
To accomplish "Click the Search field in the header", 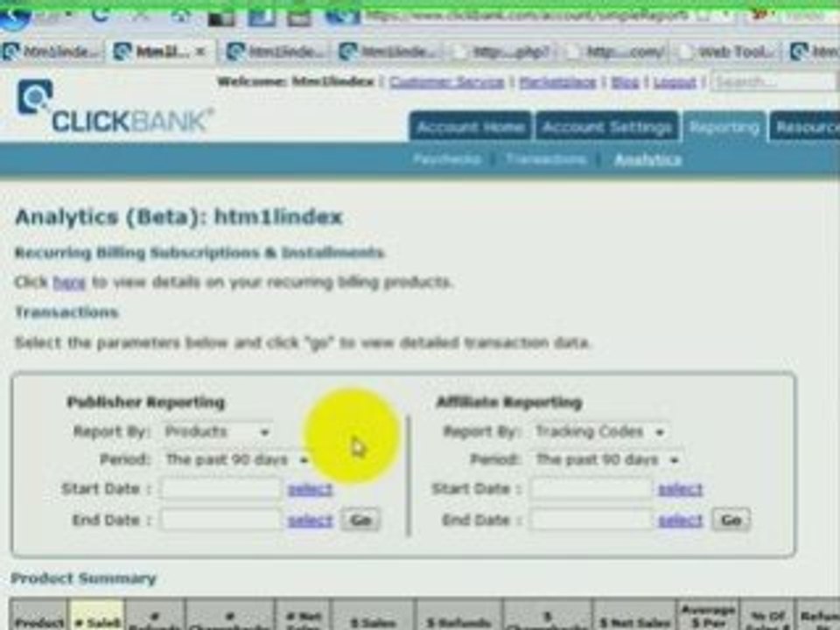I will tap(774, 82).
